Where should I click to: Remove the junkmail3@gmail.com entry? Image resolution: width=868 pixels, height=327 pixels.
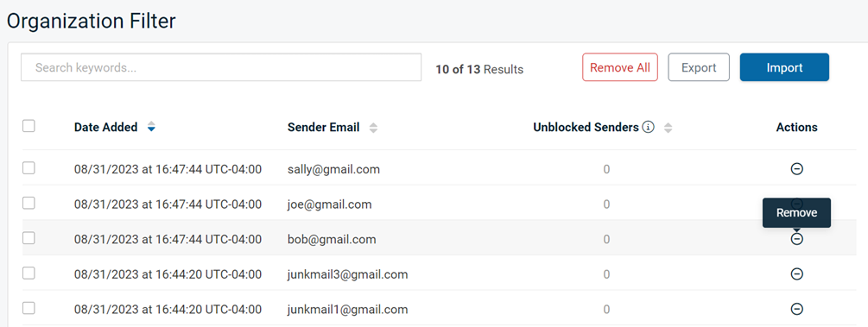(x=796, y=274)
